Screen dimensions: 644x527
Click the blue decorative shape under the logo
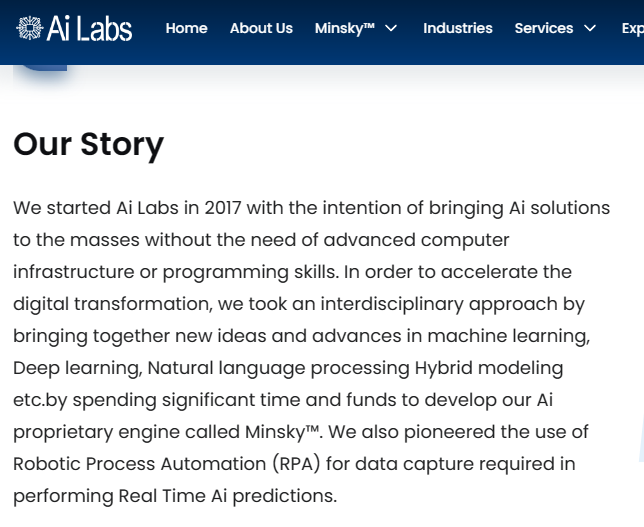pyautogui.click(x=43, y=68)
